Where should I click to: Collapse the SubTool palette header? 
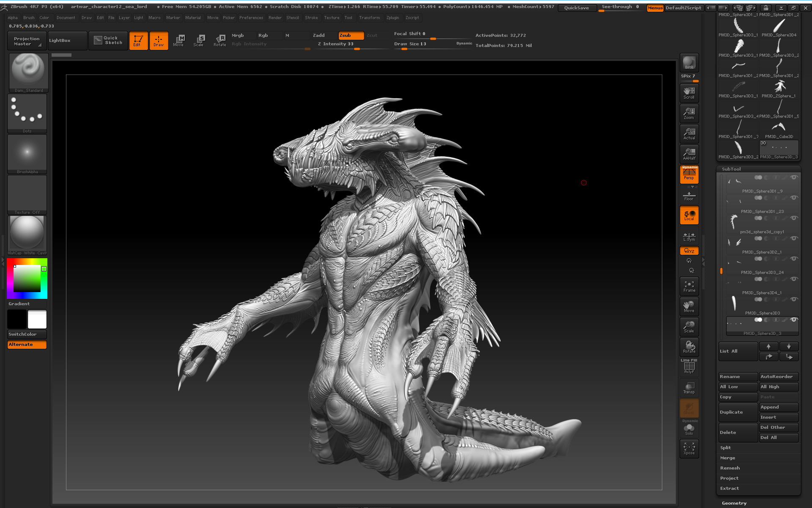(731, 169)
